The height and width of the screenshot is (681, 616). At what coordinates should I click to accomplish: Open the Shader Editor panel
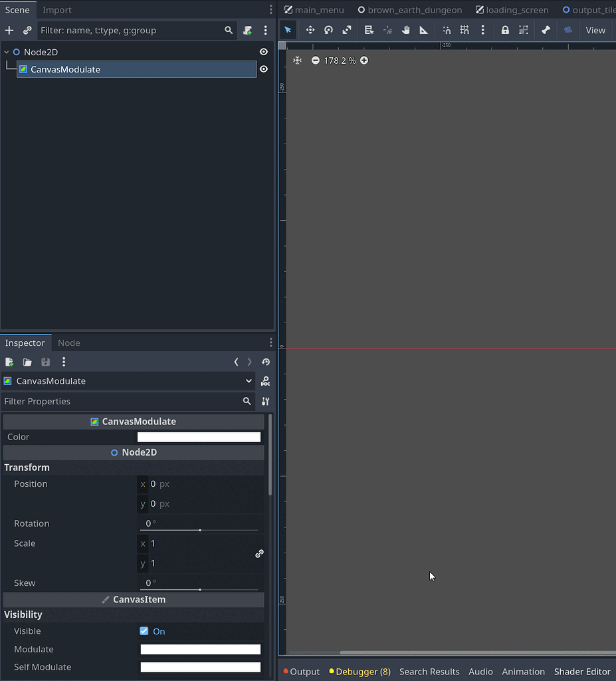(x=582, y=671)
